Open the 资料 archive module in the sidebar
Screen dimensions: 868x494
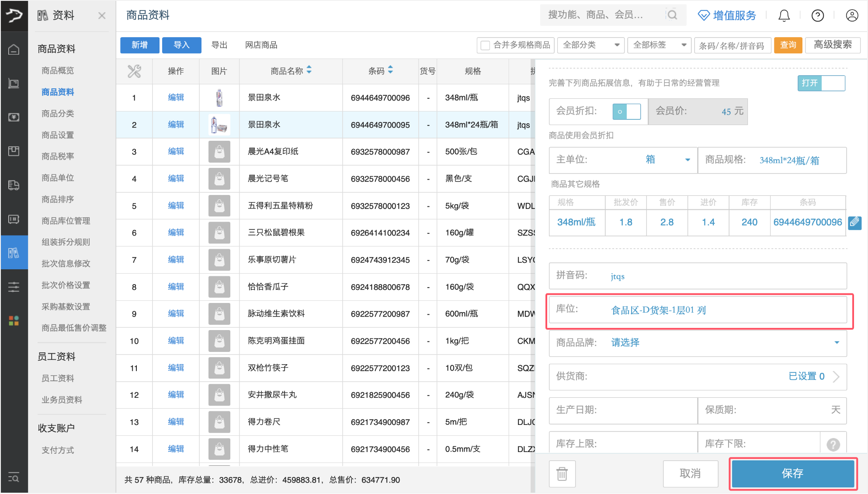(14, 252)
